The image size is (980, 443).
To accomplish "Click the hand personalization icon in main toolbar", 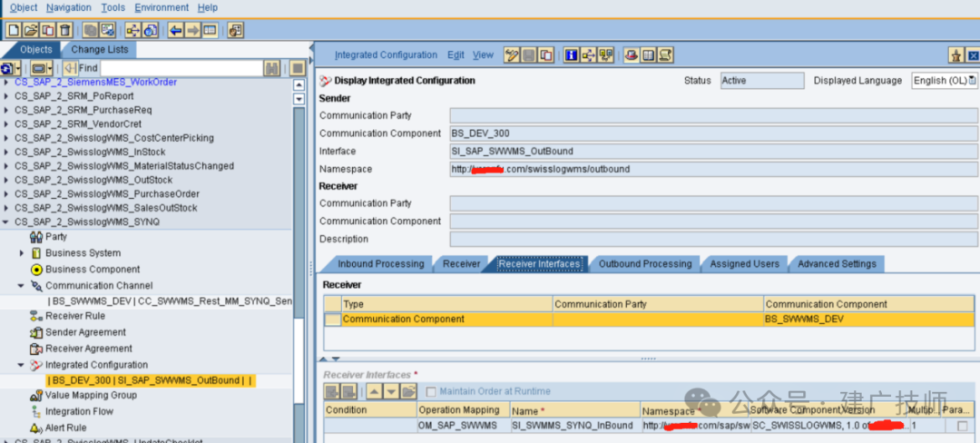I will tap(235, 29).
